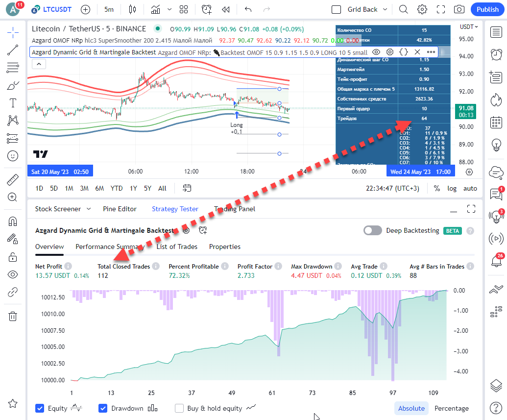
Task: Open the help center question icon
Action: pyautogui.click(x=496, y=408)
